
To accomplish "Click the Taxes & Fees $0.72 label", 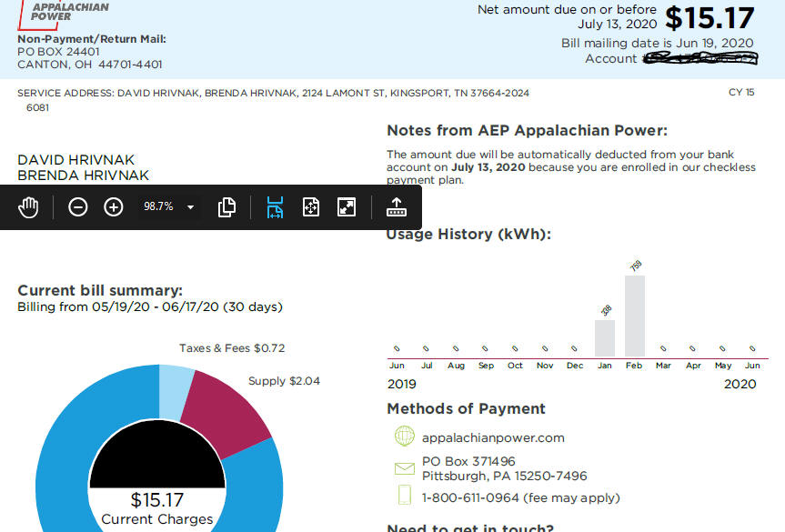I will tap(232, 347).
